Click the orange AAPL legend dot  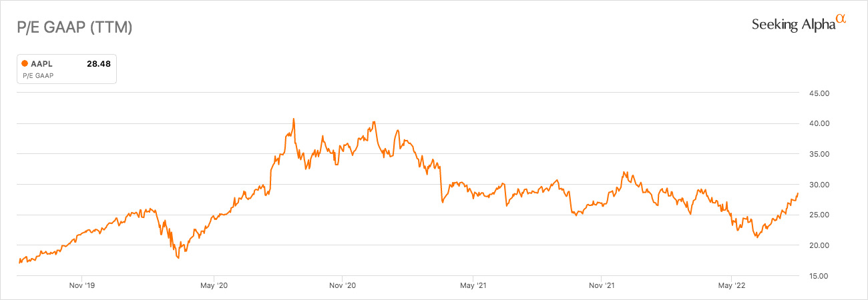(25, 64)
